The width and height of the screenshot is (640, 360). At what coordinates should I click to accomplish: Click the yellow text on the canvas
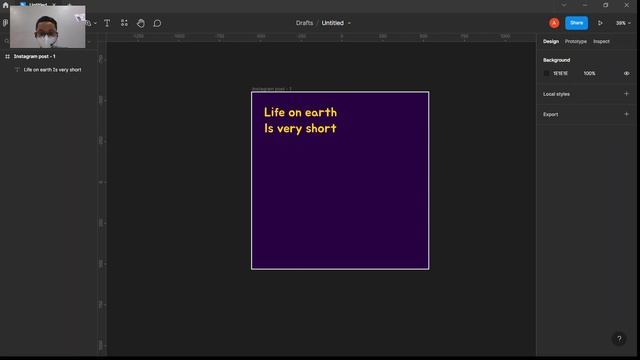coord(300,120)
